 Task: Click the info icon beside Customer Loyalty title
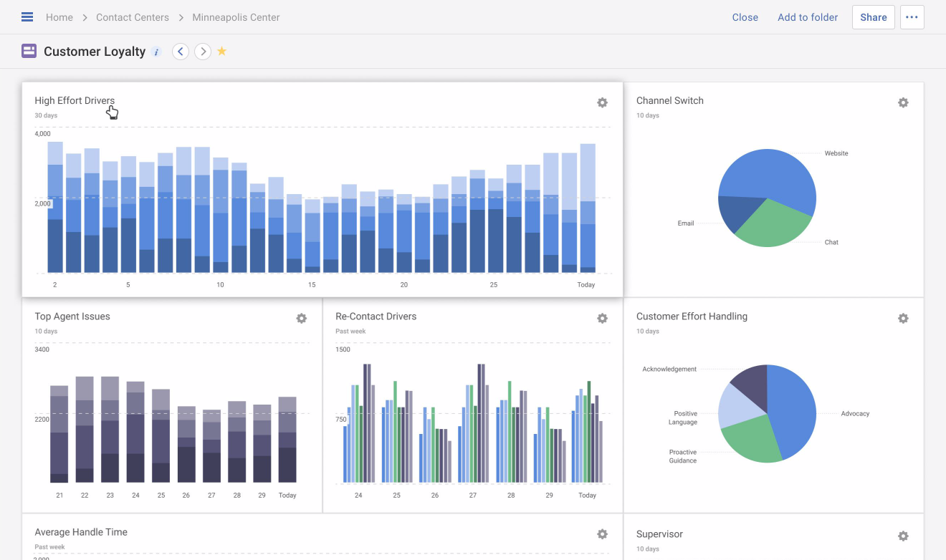pos(156,51)
